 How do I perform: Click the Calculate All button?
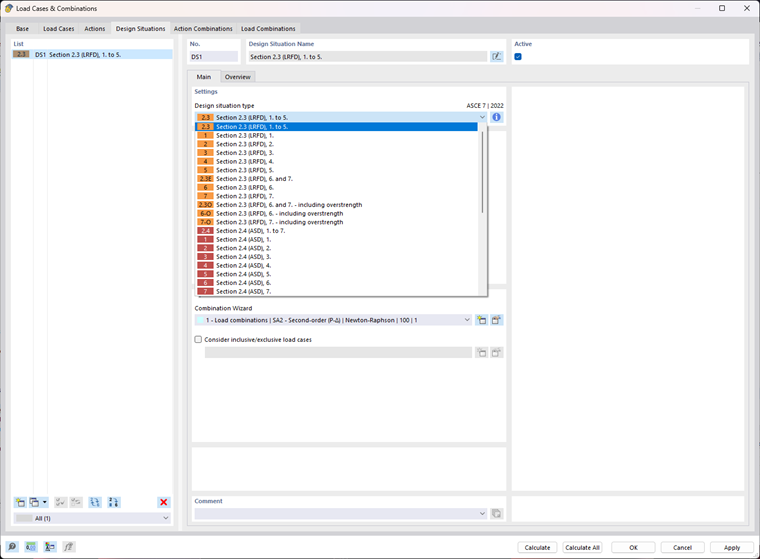[582, 547]
